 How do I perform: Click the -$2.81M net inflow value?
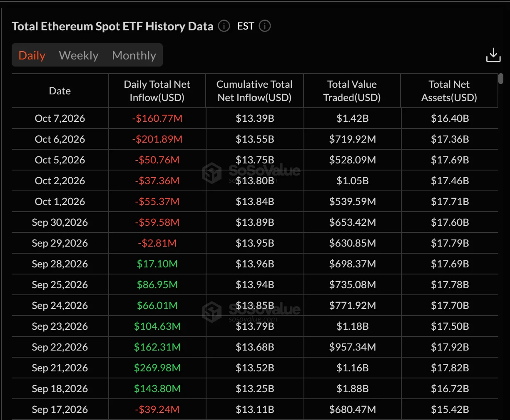[157, 243]
